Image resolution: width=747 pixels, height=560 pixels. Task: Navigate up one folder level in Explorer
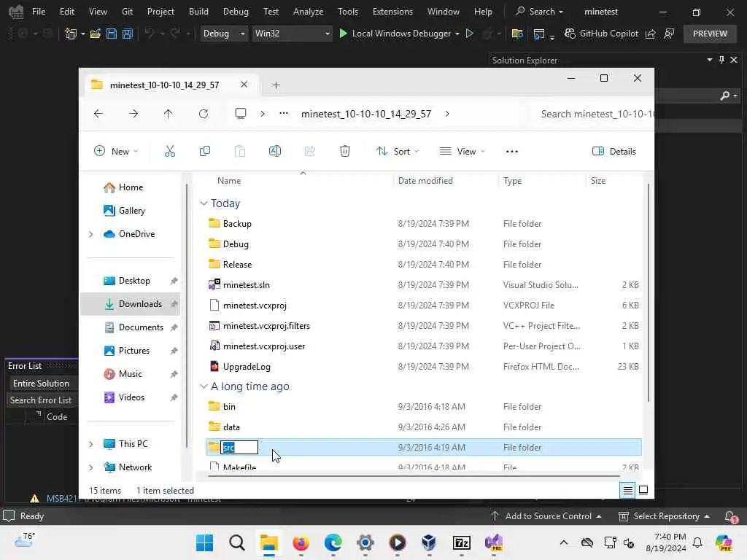click(x=169, y=114)
